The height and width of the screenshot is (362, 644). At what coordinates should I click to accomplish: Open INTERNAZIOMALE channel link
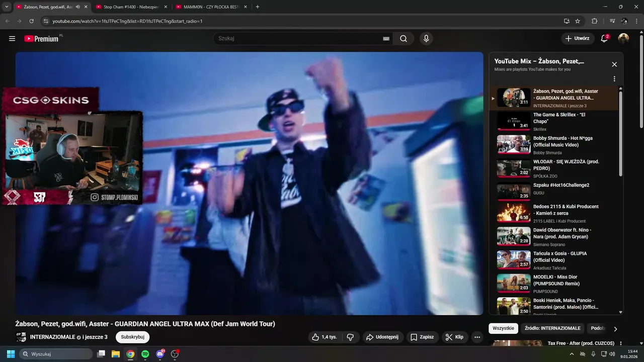point(52,337)
